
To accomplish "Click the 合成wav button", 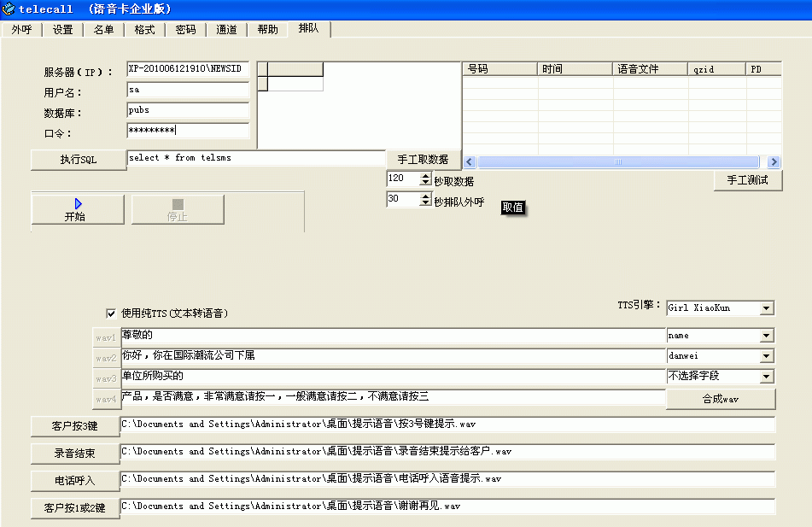I will click(721, 398).
